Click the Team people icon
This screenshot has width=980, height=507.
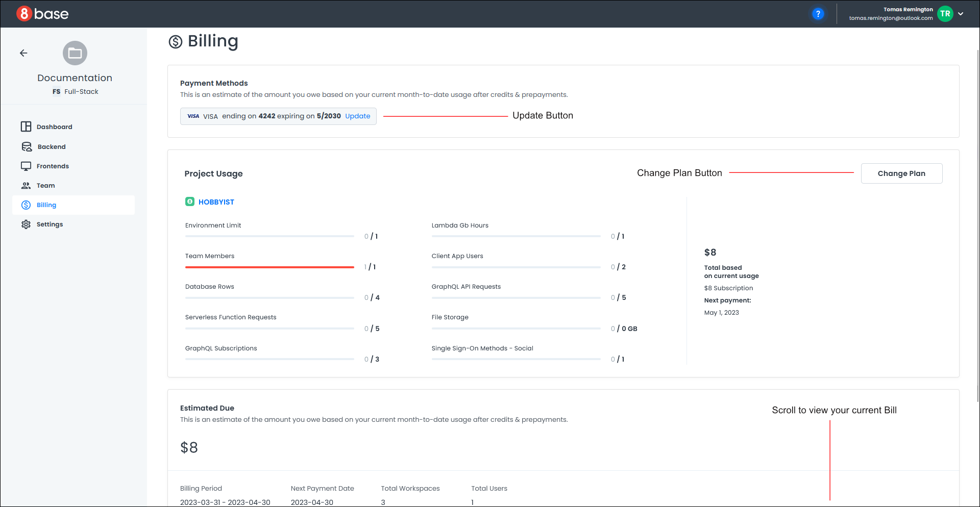26,186
